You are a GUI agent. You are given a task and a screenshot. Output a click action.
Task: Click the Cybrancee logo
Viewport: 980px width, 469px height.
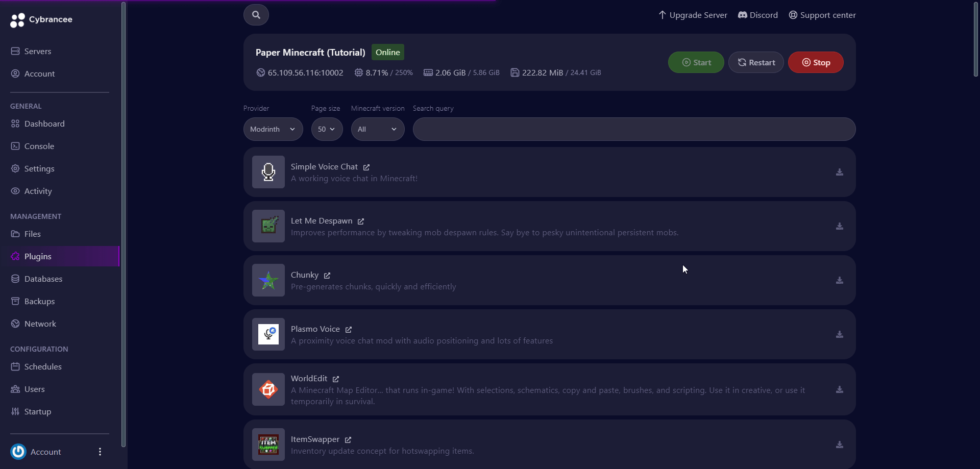[41, 19]
